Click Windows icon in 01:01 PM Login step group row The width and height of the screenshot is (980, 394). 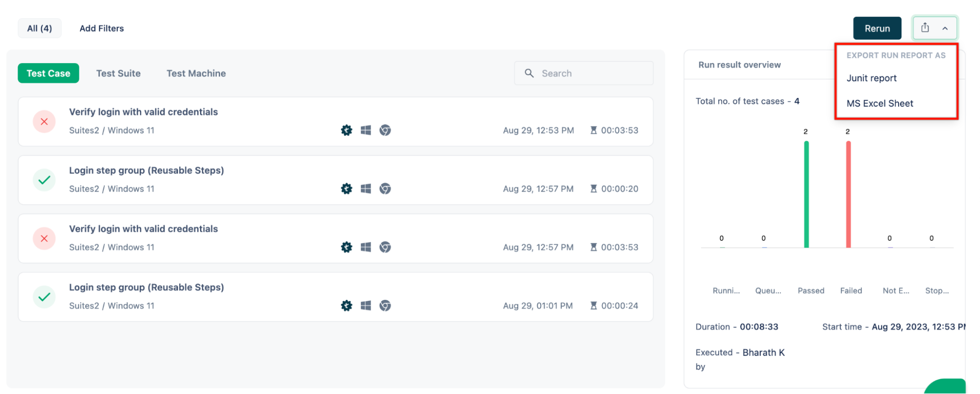tap(366, 306)
